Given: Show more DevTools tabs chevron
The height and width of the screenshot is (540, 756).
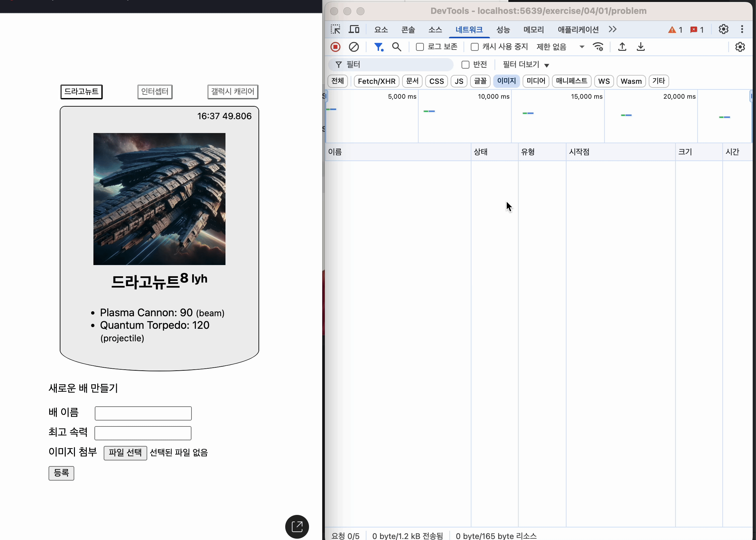Looking at the screenshot, I should [613, 29].
